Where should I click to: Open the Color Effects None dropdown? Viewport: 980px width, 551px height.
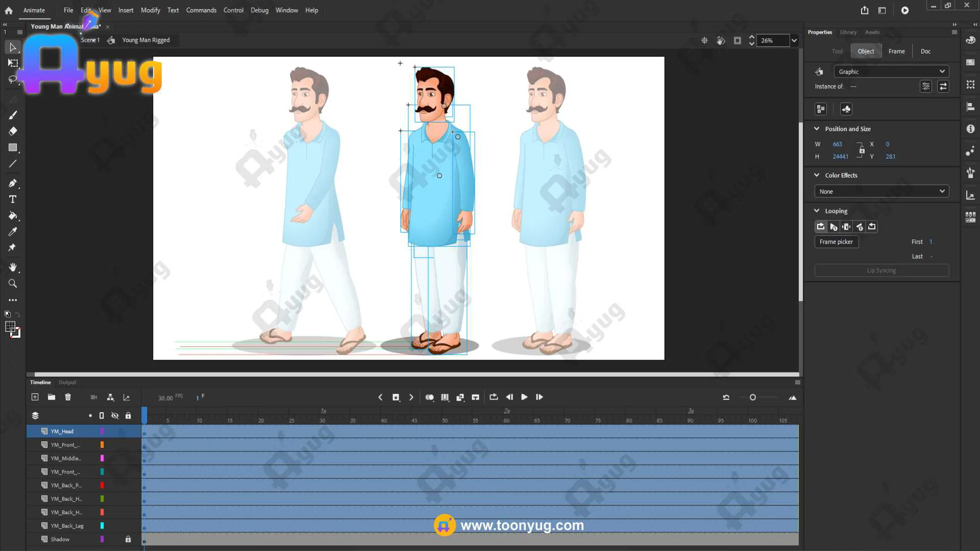[x=881, y=191]
